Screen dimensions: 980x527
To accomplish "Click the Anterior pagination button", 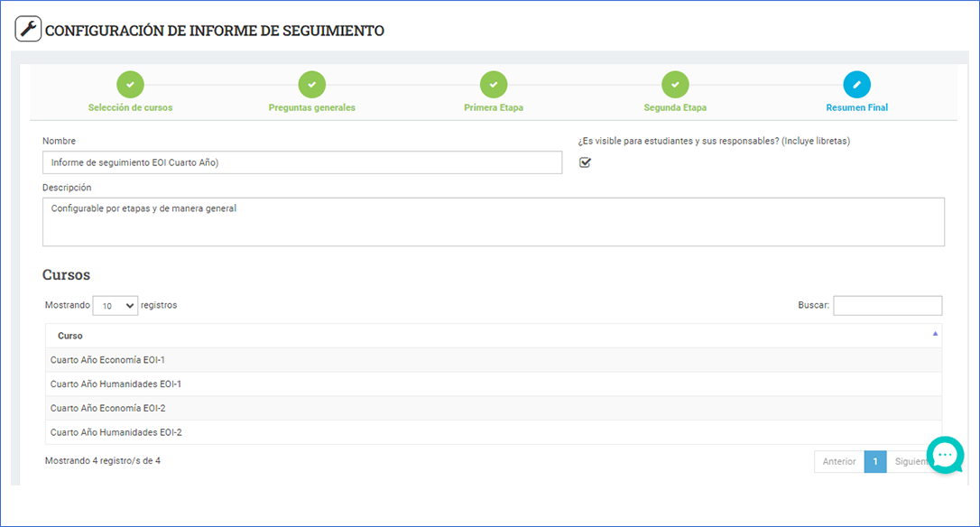I will pyautogui.click(x=838, y=462).
